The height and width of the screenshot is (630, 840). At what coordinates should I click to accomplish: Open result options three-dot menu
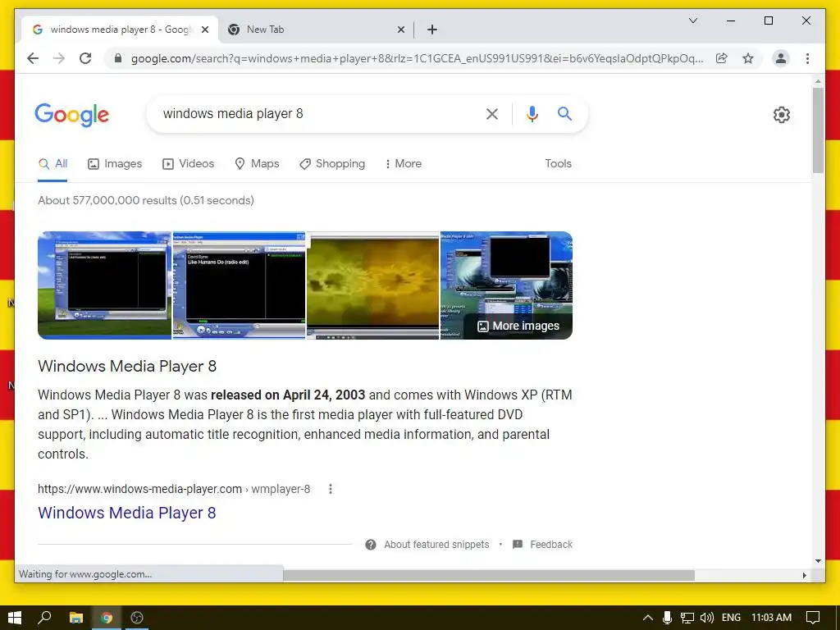tap(331, 489)
